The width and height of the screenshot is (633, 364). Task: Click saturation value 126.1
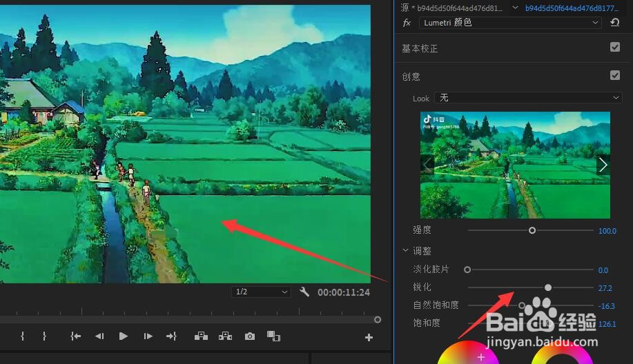(x=607, y=324)
